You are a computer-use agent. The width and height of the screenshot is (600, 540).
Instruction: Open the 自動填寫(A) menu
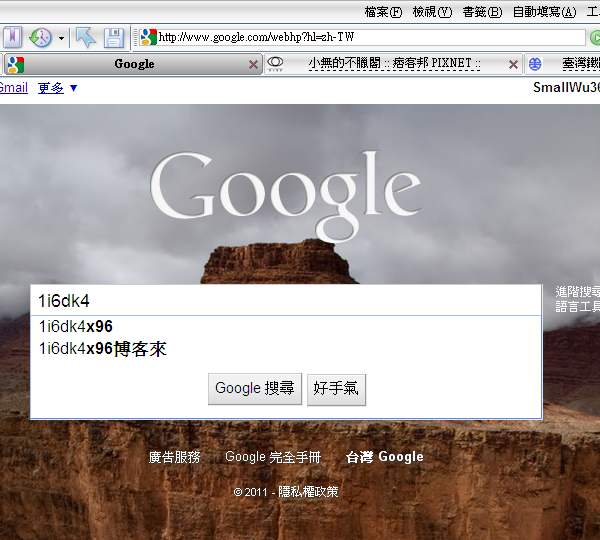click(544, 12)
